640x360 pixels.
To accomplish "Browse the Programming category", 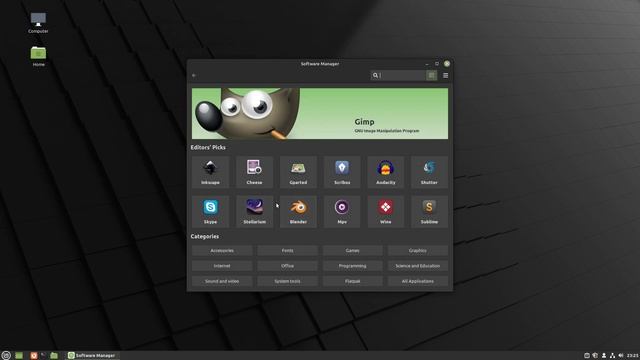I will point(353,266).
